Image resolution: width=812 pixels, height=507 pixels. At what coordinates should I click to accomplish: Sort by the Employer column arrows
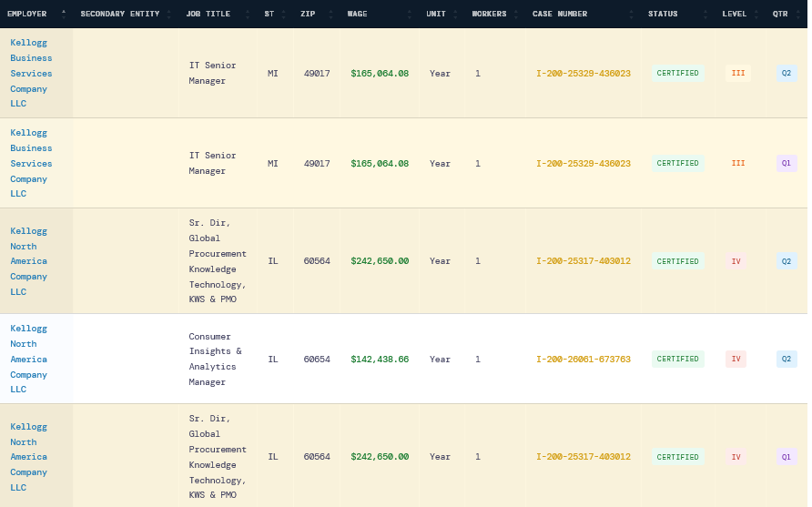coord(64,14)
